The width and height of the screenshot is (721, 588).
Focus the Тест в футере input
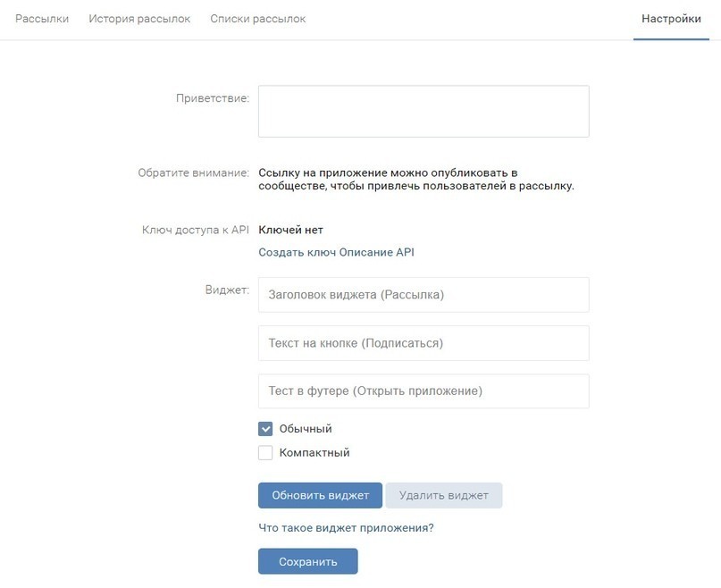tap(423, 391)
